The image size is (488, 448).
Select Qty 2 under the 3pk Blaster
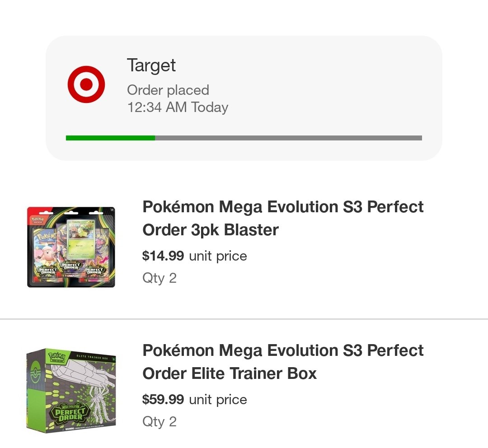tap(160, 278)
